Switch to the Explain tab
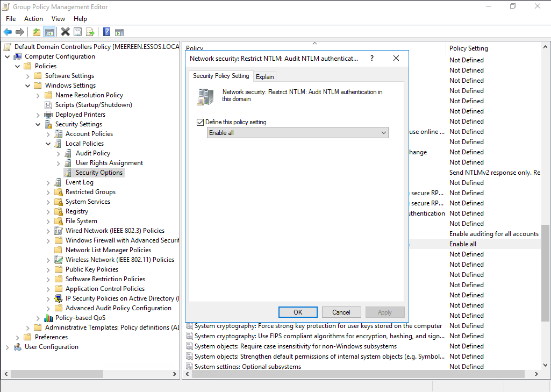The image size is (551, 392). (264, 77)
